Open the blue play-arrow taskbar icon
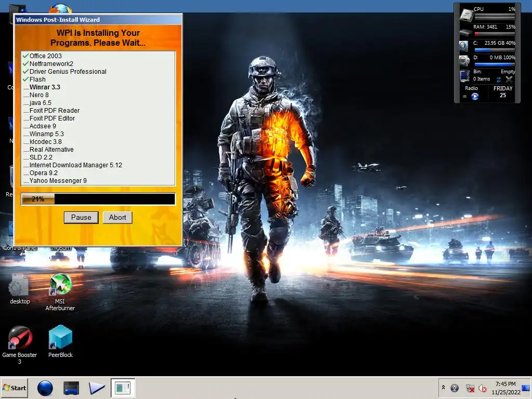Screen dimensions: 532x399 (97, 388)
